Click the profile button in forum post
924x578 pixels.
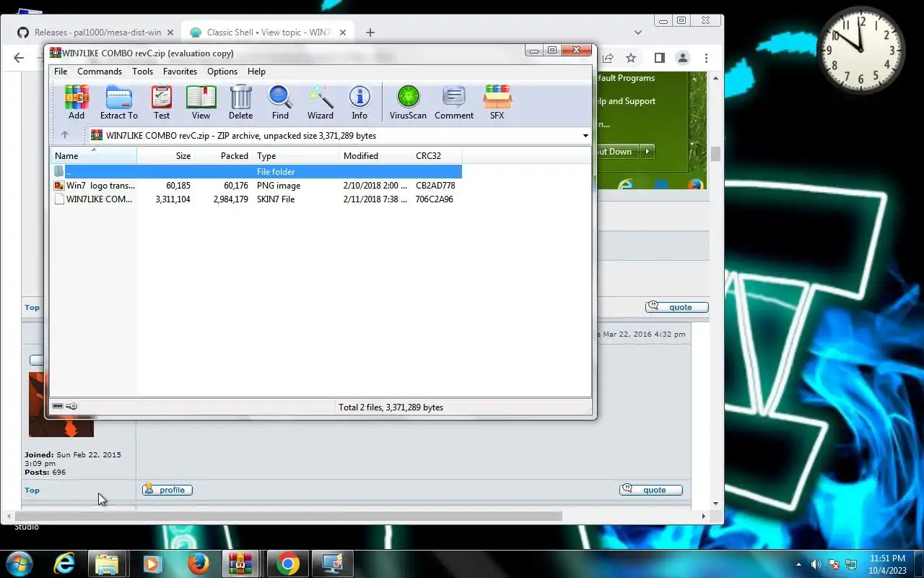point(167,490)
